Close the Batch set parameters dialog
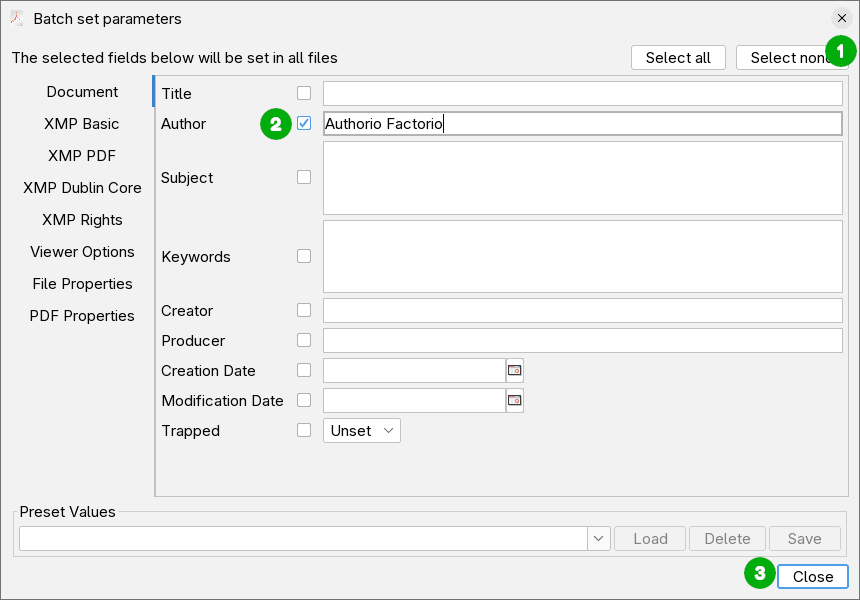Viewport: 860px width, 600px height. 812,576
